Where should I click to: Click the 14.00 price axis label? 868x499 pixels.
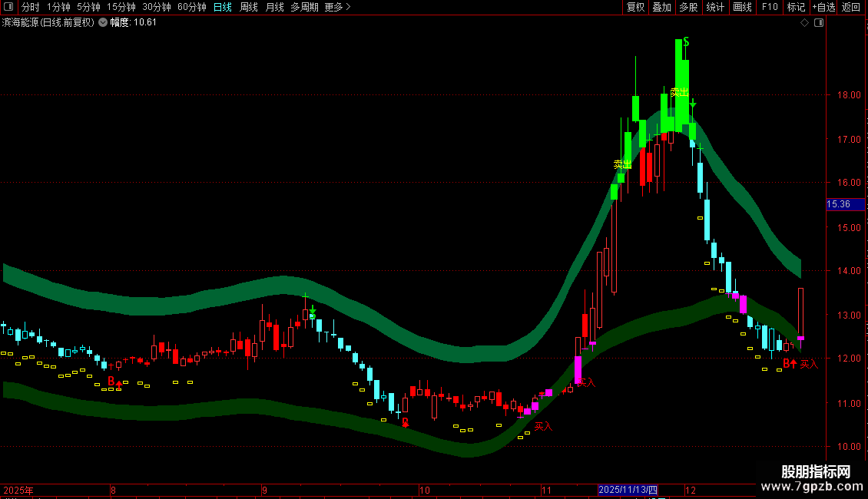click(x=849, y=271)
